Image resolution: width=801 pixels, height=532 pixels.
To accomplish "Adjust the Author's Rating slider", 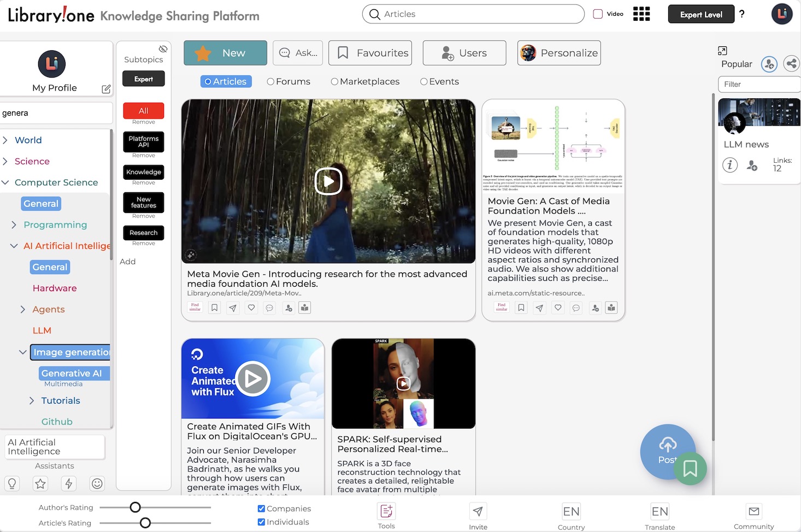I will (135, 507).
